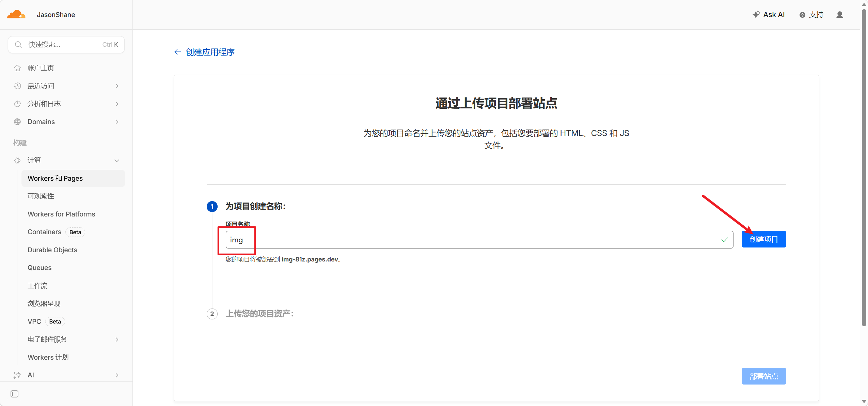Click the Cloudflare logo icon
This screenshot has width=868, height=406.
coord(16,15)
